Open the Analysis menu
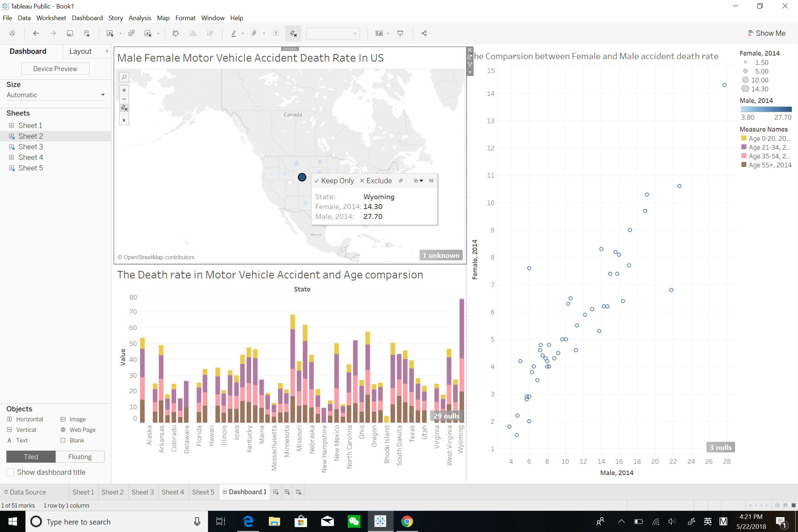 (139, 18)
